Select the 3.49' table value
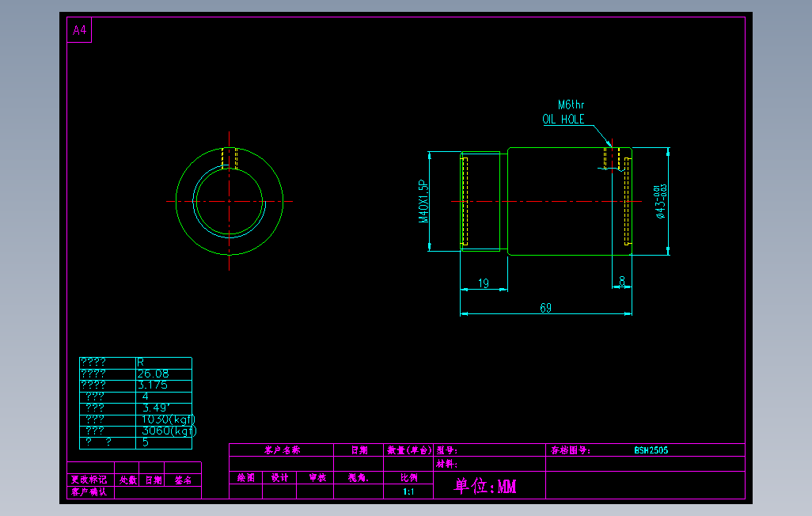The width and height of the screenshot is (812, 516). [156, 408]
